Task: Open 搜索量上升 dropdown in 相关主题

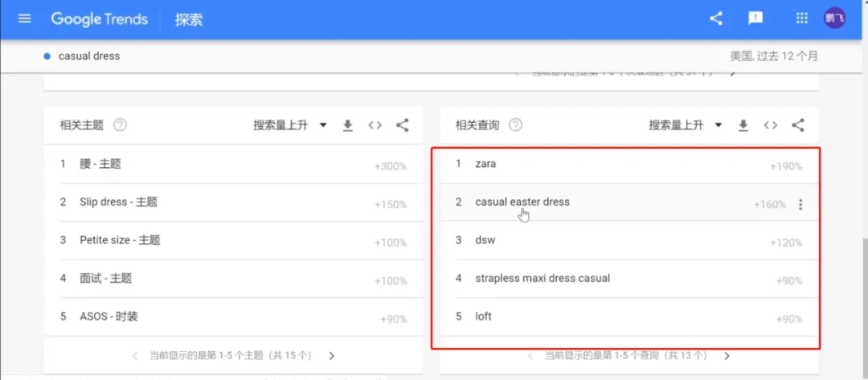Action: click(x=290, y=125)
